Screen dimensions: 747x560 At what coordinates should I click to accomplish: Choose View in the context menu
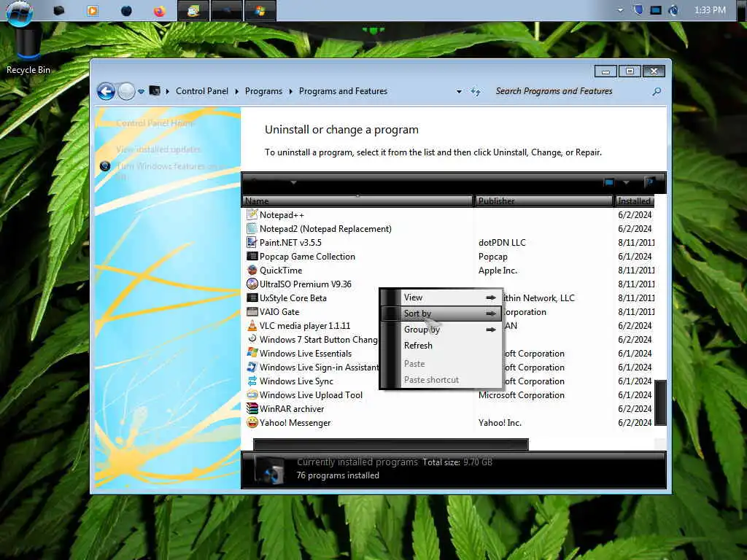pos(441,297)
